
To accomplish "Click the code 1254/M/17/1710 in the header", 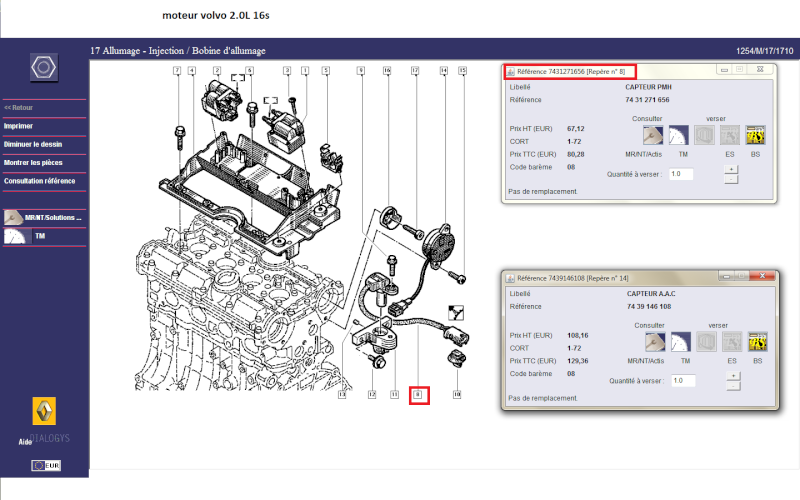I will tap(764, 51).
